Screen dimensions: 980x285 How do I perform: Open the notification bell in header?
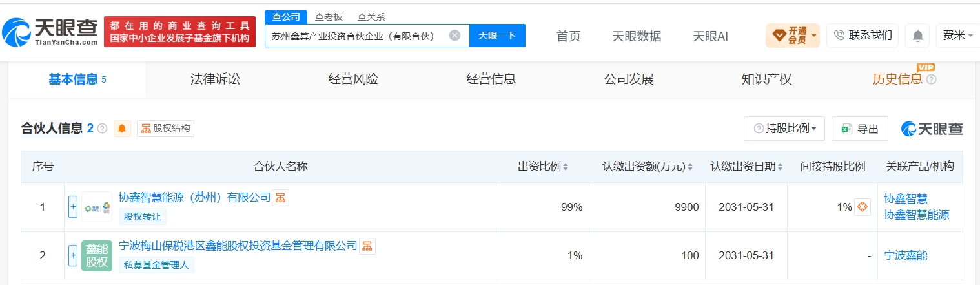[917, 36]
